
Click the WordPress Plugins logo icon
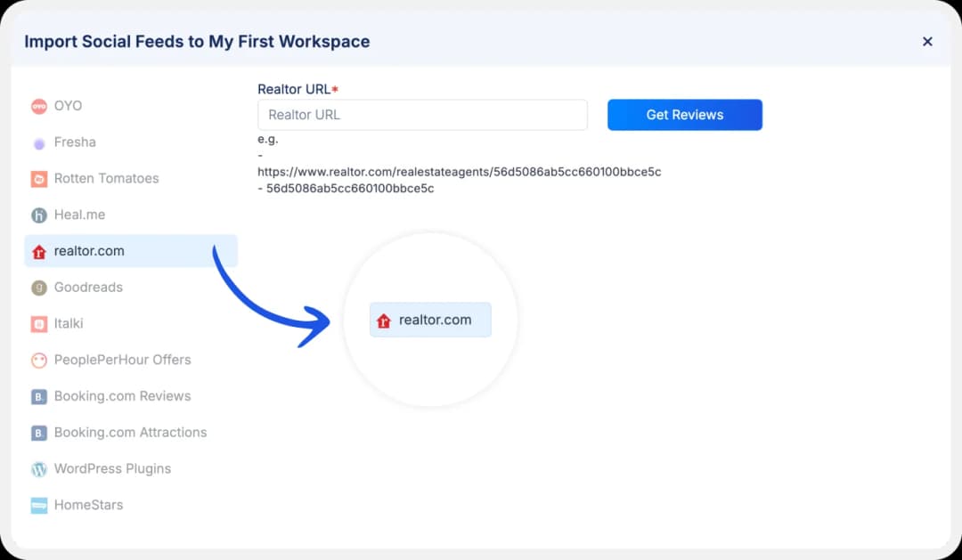point(38,469)
